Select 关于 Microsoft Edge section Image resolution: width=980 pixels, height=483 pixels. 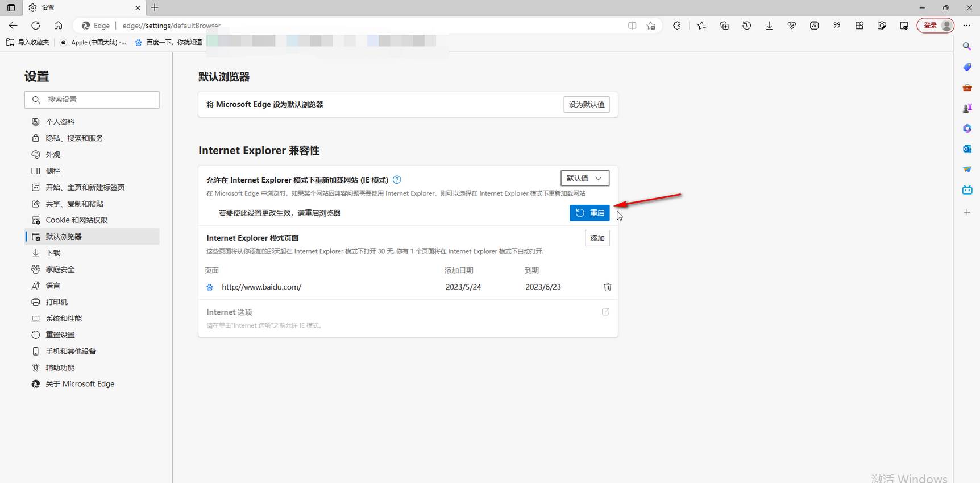(x=92, y=384)
